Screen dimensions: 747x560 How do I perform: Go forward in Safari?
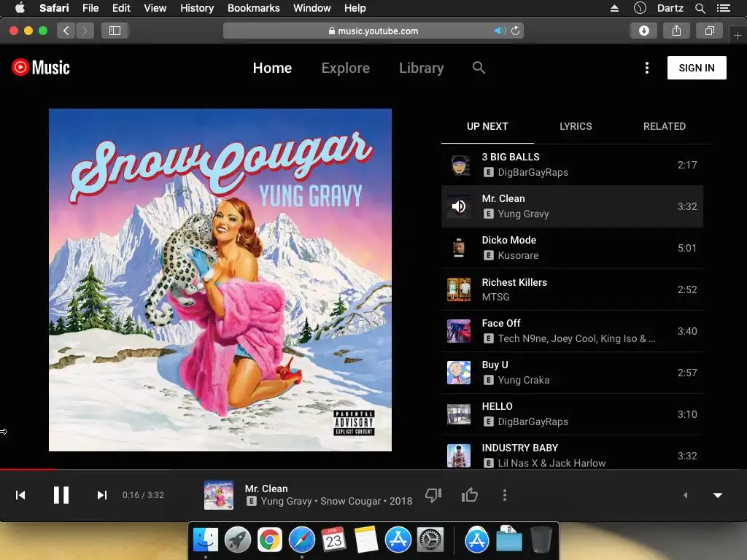pyautogui.click(x=85, y=31)
